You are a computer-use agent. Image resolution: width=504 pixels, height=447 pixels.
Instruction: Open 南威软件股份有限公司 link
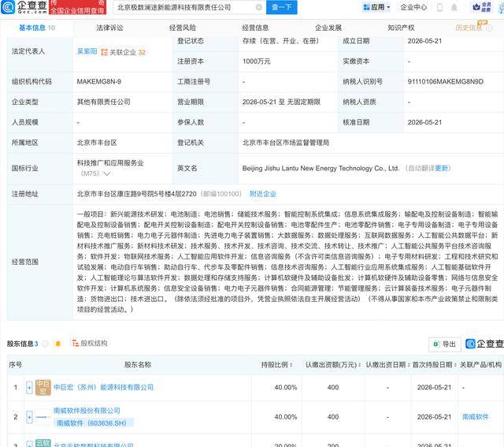coord(87,411)
